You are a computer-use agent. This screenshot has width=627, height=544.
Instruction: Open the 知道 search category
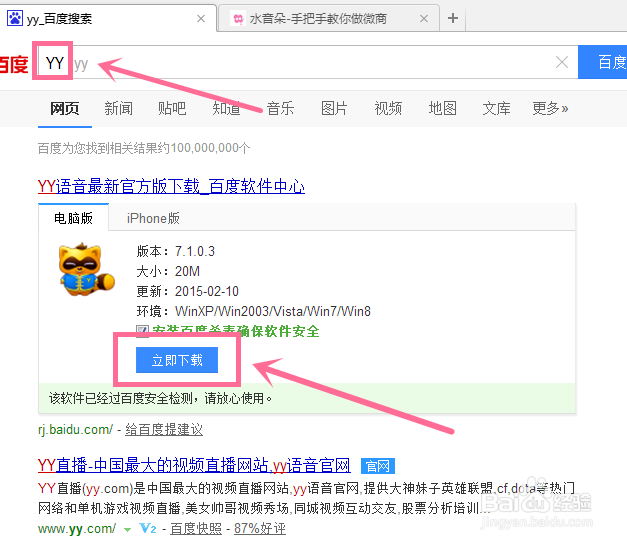[x=226, y=108]
